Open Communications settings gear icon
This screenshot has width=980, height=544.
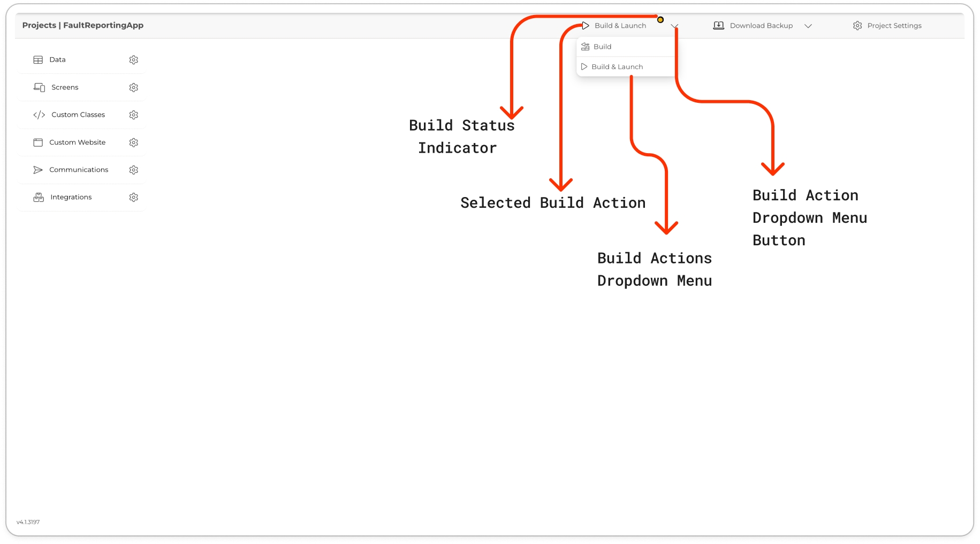click(x=134, y=170)
